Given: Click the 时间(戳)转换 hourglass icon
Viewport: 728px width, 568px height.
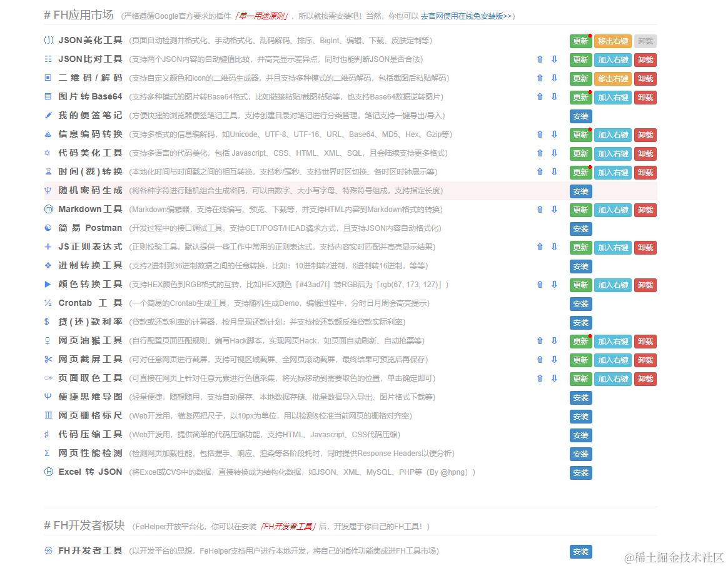Looking at the screenshot, I should pos(48,171).
